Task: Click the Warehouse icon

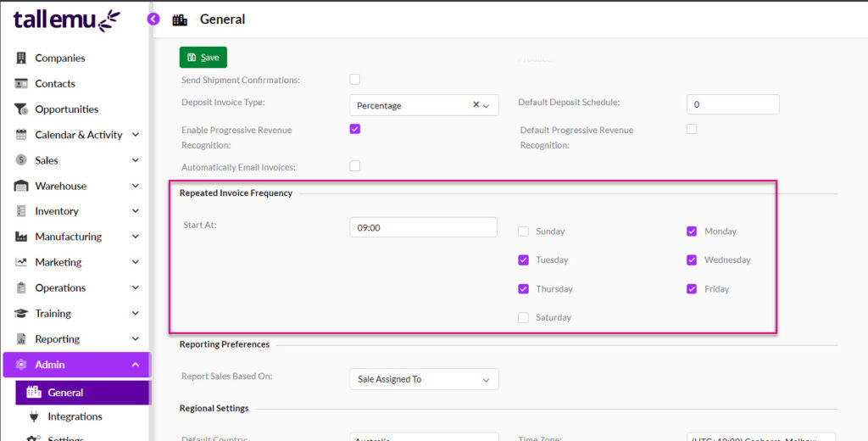Action: [x=21, y=186]
